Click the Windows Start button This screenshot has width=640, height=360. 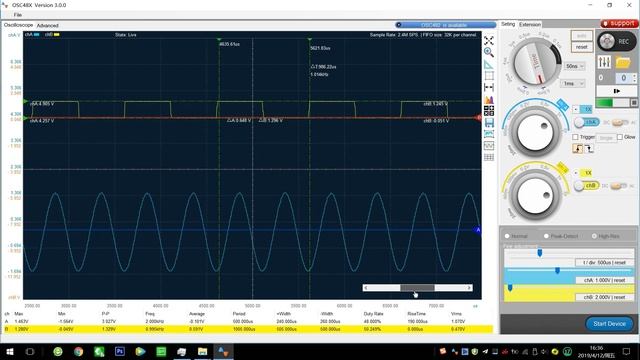point(9,351)
